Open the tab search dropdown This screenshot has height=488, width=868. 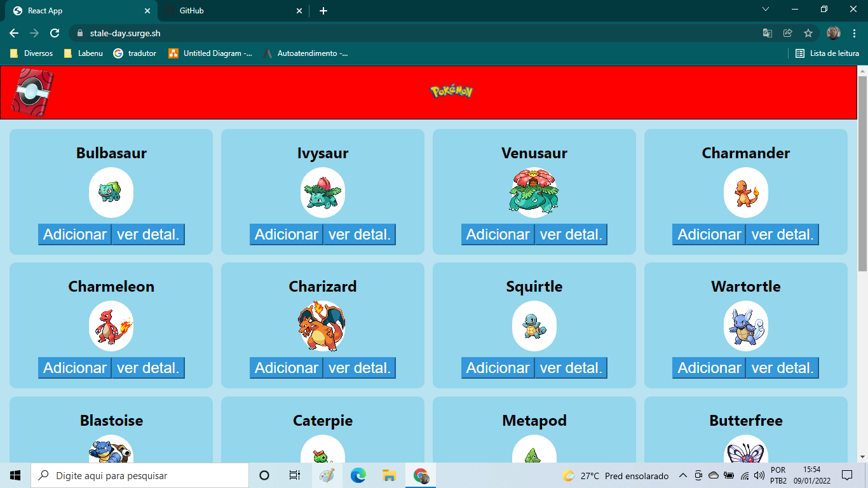(x=766, y=10)
